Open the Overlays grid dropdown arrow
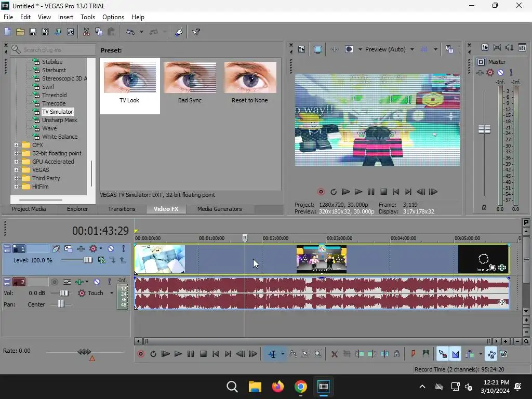532x399 pixels. 435,49
